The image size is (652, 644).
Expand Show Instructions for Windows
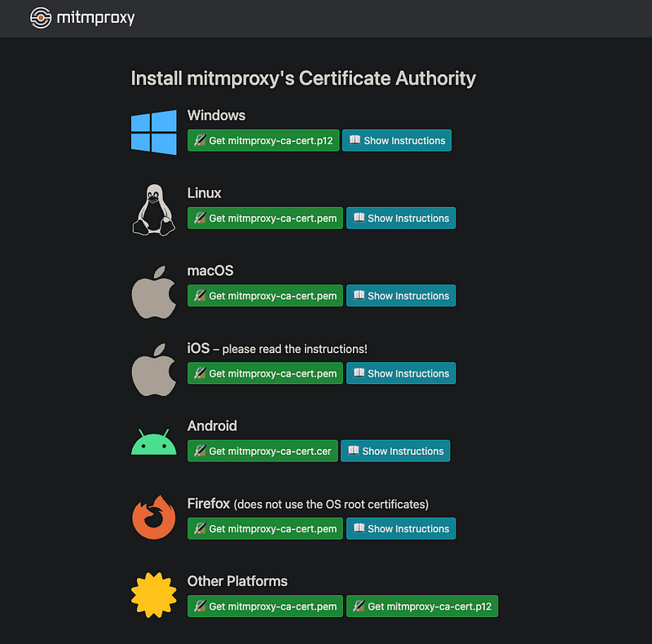click(397, 140)
